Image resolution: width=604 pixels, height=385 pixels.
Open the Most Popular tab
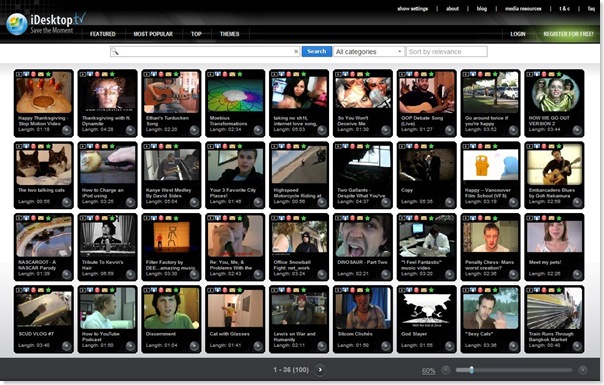click(153, 34)
